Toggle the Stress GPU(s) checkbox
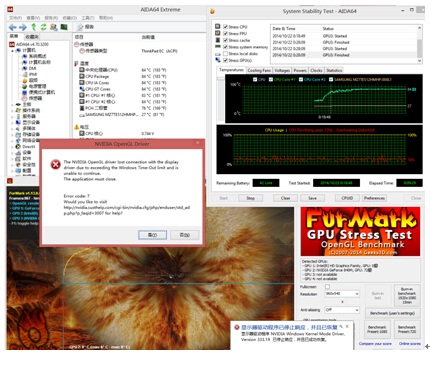Screen dimensions: 430x369 pos(226,60)
